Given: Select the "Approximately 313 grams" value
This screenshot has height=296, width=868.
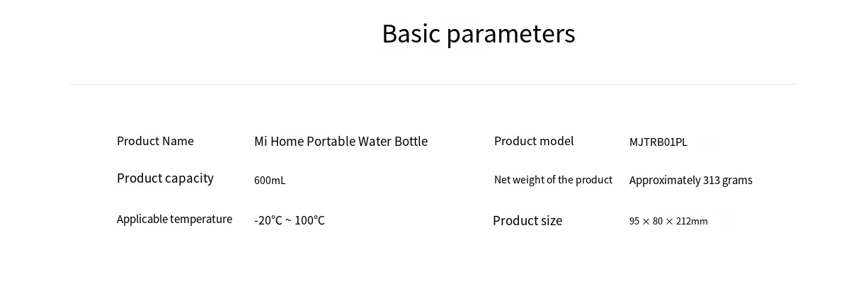Looking at the screenshot, I should click(690, 181).
